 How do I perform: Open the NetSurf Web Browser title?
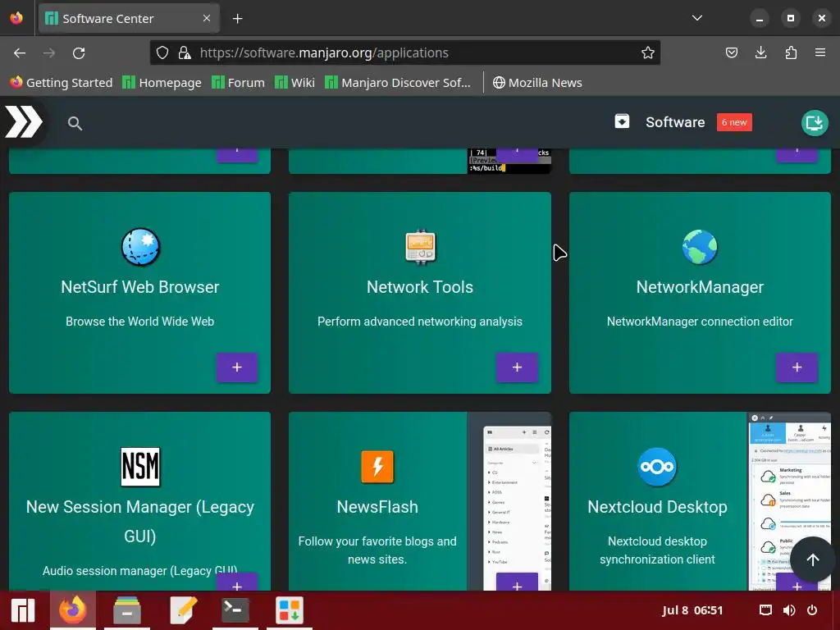point(140,287)
